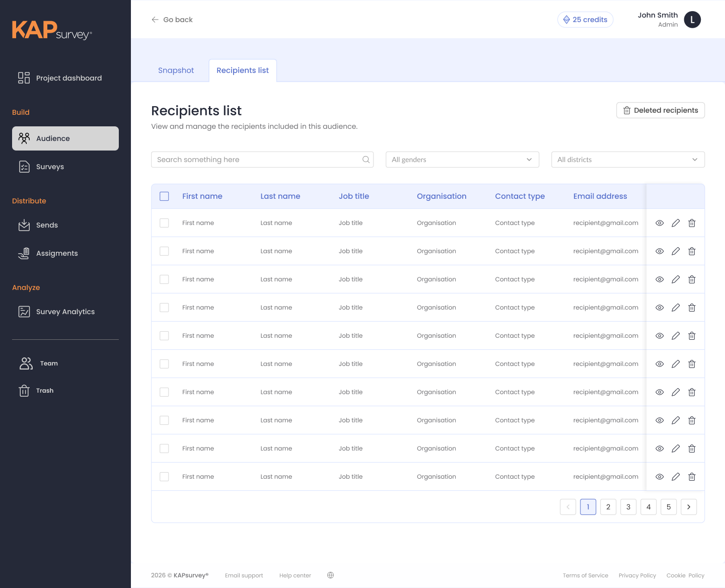The width and height of the screenshot is (725, 588).
Task: Click the globe language icon in the footer
Action: coord(330,575)
